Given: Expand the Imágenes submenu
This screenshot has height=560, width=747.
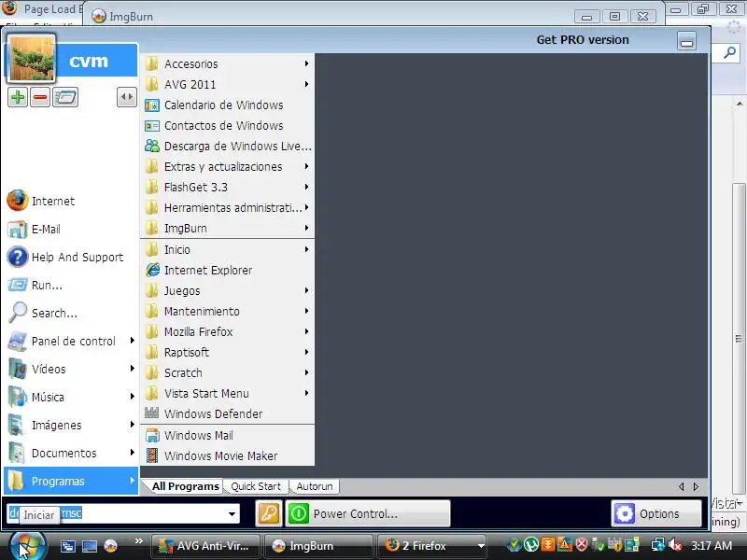Looking at the screenshot, I should pyautogui.click(x=69, y=425).
